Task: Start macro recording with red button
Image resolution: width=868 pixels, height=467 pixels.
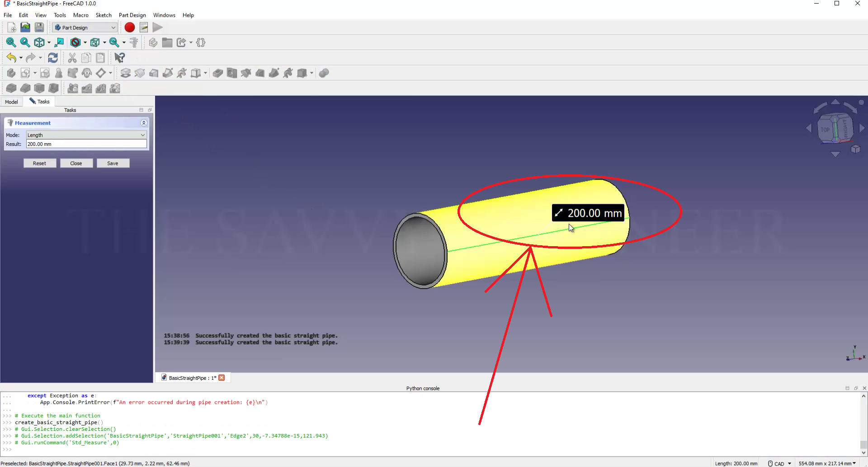Action: coord(130,28)
